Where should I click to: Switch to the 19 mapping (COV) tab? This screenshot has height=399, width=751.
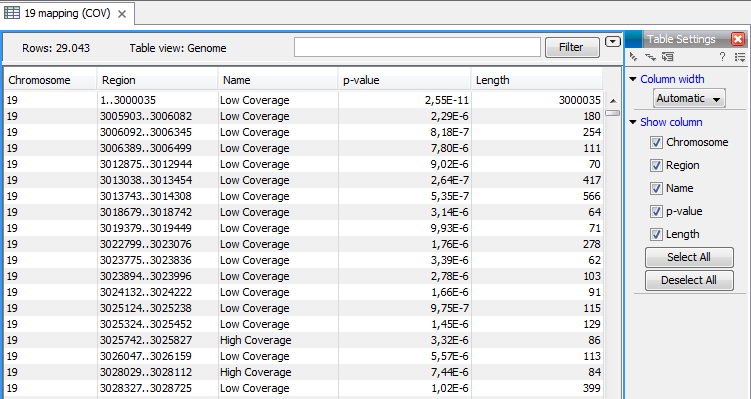pyautogui.click(x=68, y=13)
